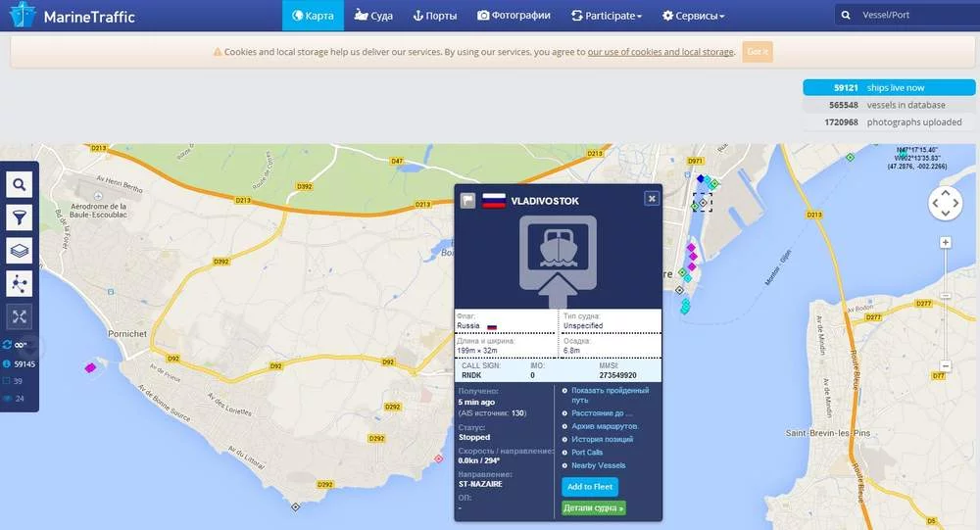This screenshot has height=530, width=980.
Task: Click the zoom out minus button
Action: 946,366
